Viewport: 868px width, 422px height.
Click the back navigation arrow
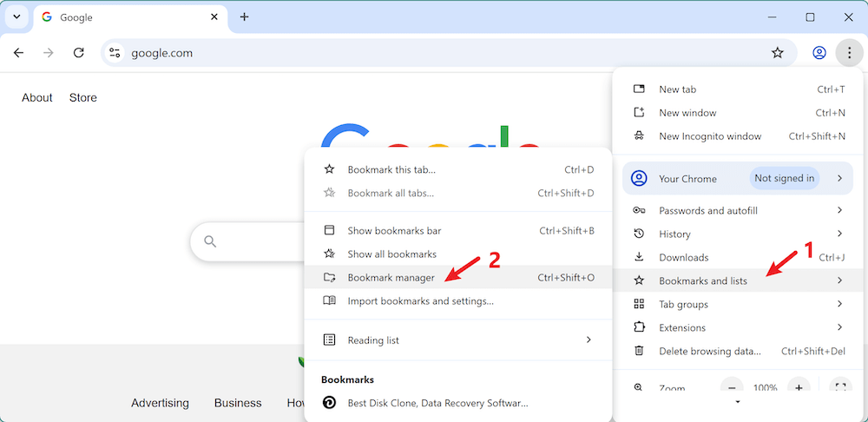pyautogui.click(x=19, y=53)
